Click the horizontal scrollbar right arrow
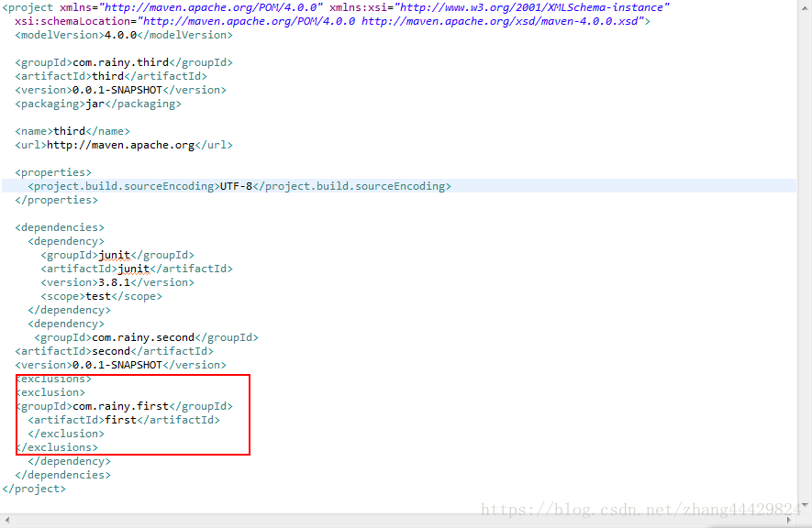Viewport: 812px width, 528px height. (x=789, y=520)
